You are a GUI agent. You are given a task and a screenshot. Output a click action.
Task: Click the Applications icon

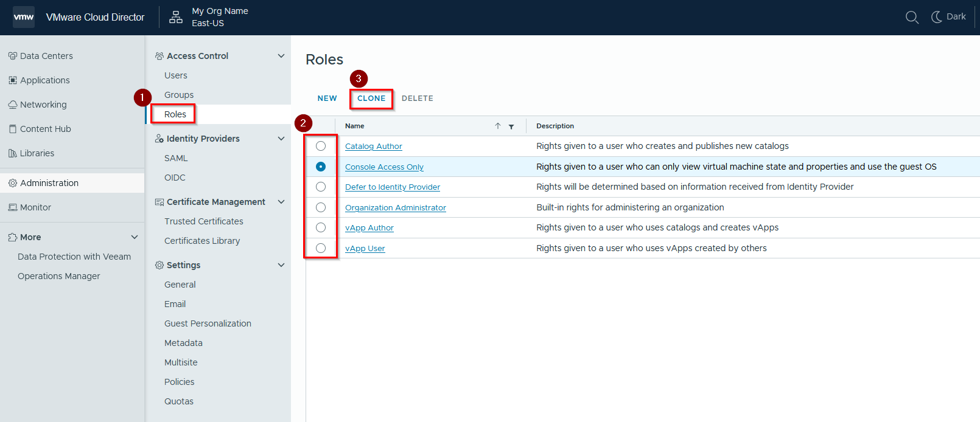(x=13, y=80)
